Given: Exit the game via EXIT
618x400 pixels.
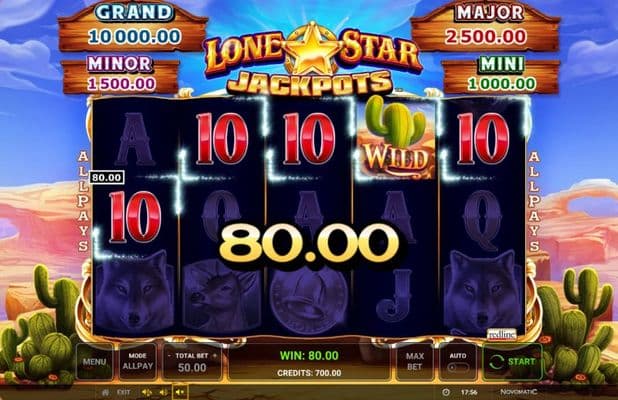Looking at the screenshot, I should (123, 393).
